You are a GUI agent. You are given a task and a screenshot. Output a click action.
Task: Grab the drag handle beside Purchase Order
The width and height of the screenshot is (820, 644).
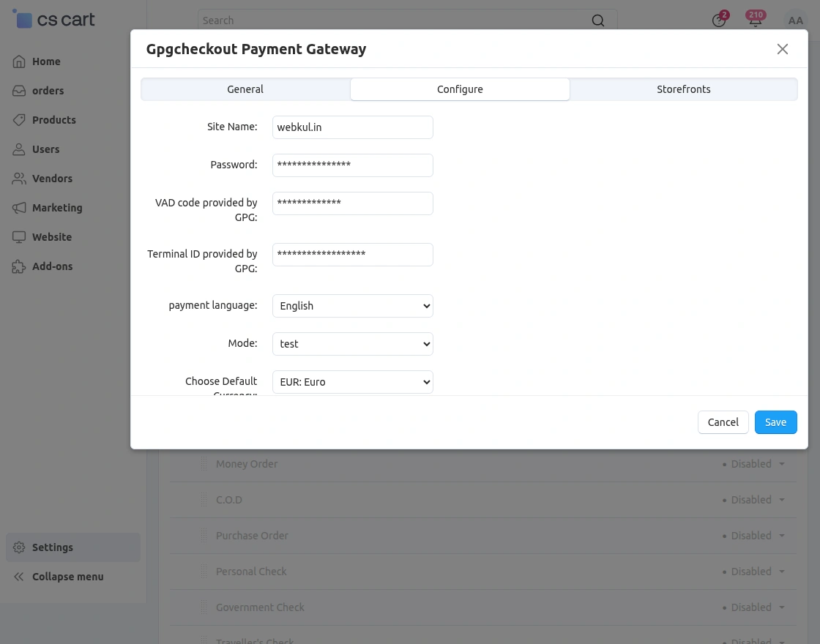click(x=204, y=535)
